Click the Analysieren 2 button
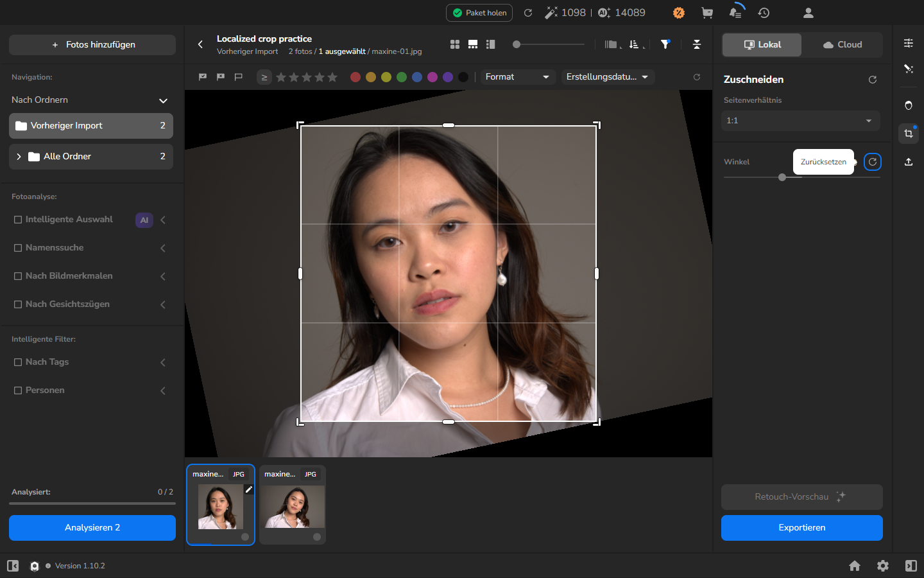The image size is (924, 578). (92, 528)
